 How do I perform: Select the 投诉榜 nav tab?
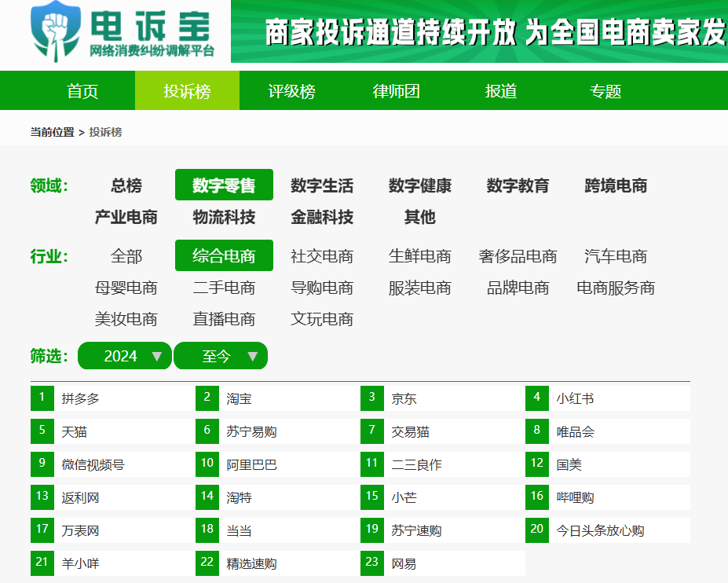point(187,90)
